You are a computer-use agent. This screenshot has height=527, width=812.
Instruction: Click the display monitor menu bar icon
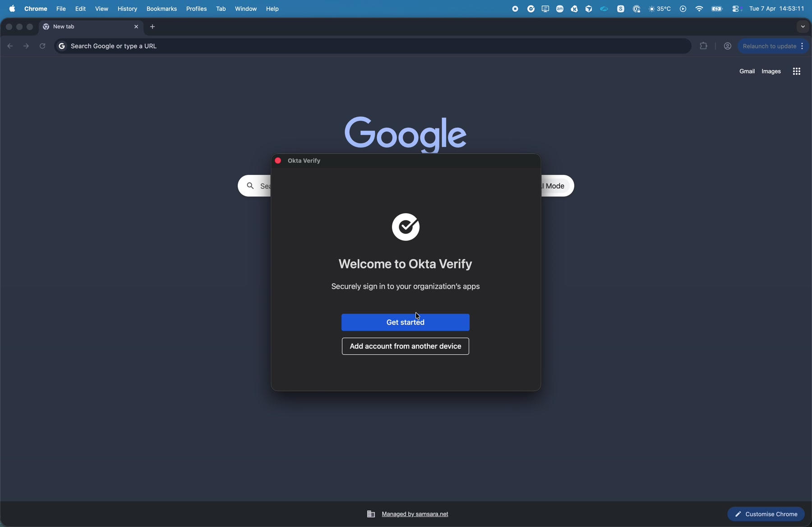[545, 9]
